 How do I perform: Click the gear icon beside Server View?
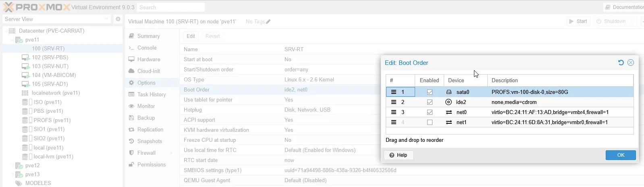(118, 19)
